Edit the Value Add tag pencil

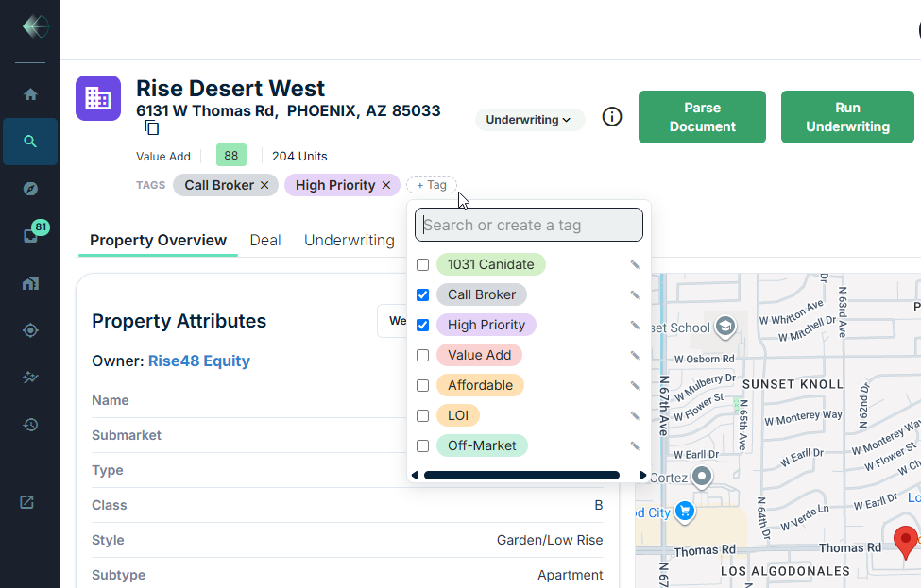(635, 355)
